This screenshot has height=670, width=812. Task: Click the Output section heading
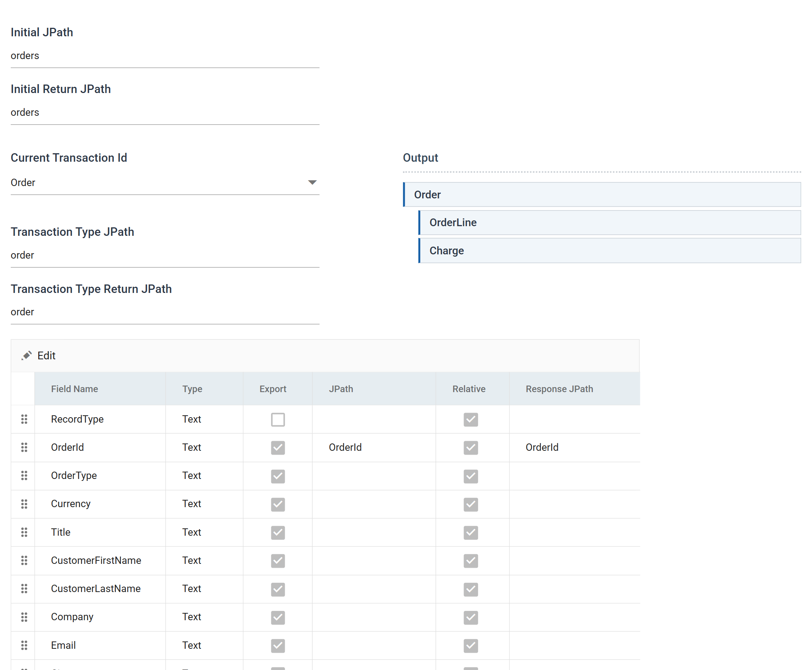pyautogui.click(x=420, y=158)
